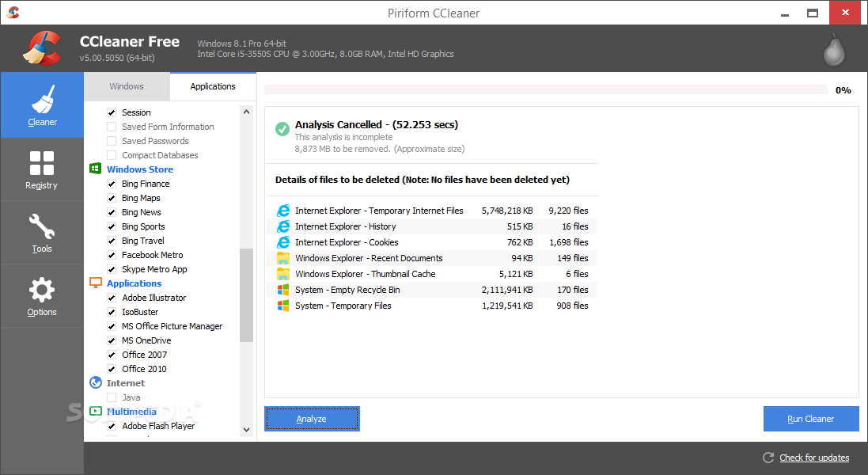
Task: Click the Piriform pear icon
Action: click(834, 50)
